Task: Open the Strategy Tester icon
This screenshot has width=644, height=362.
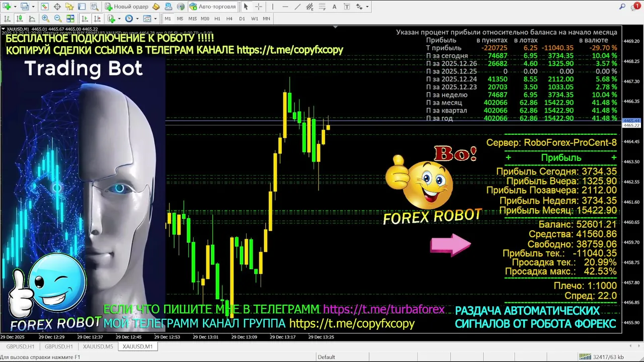Action: (94, 7)
